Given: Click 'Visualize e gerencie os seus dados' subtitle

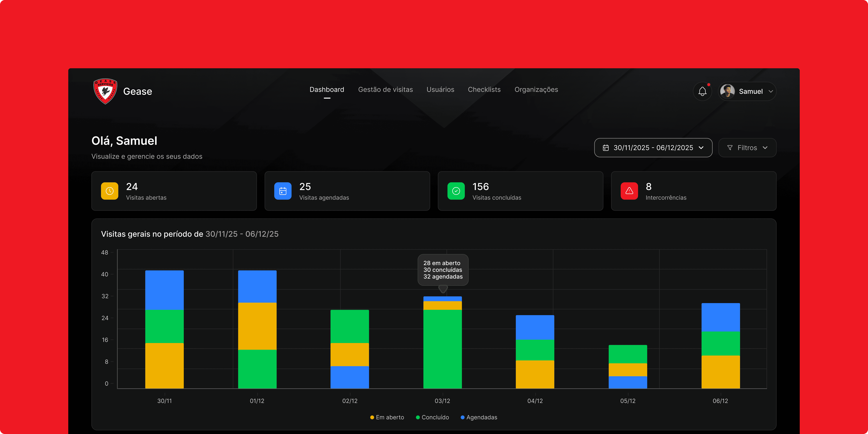Looking at the screenshot, I should (x=147, y=156).
